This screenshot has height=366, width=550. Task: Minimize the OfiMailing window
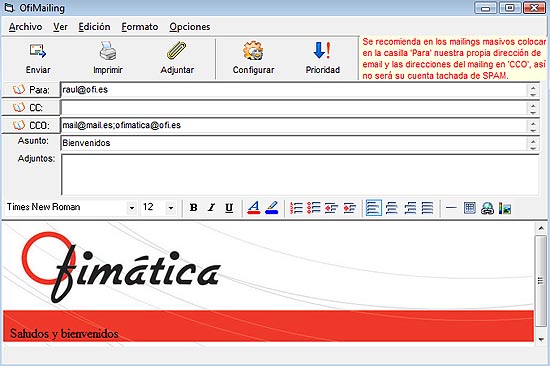click(485, 8)
